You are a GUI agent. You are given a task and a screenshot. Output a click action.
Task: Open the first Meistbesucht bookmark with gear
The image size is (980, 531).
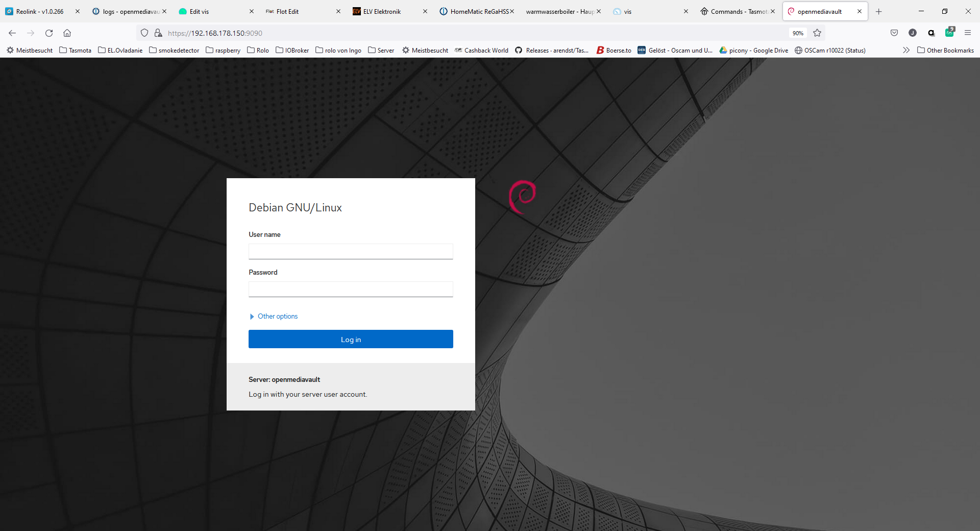tap(30, 50)
